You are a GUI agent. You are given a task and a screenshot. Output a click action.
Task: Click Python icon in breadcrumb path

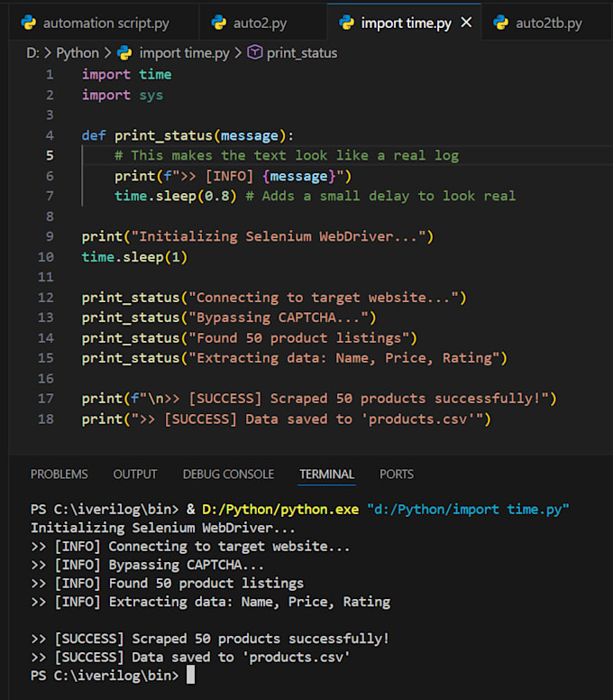coord(124,53)
